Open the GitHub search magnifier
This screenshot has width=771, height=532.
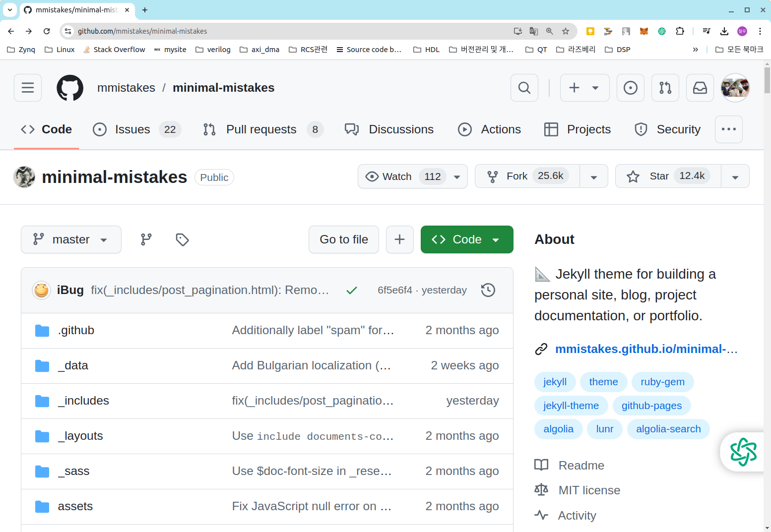[524, 88]
